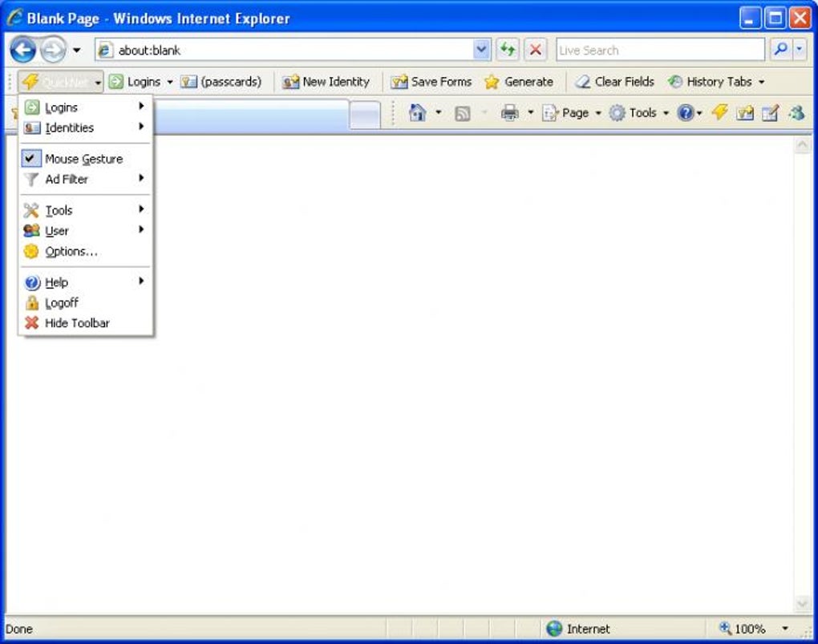The height and width of the screenshot is (644, 818).
Task: Click the Forward navigation arrow
Action: 53,50
